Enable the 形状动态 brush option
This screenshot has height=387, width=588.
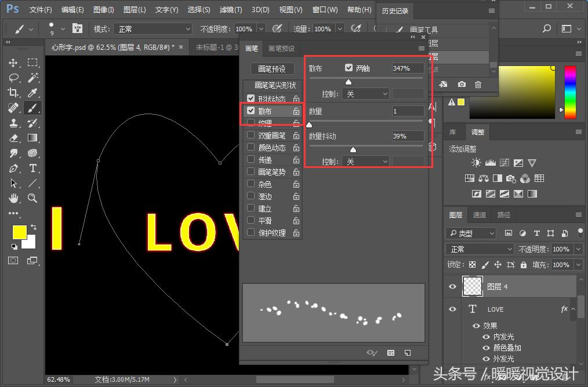coord(252,98)
